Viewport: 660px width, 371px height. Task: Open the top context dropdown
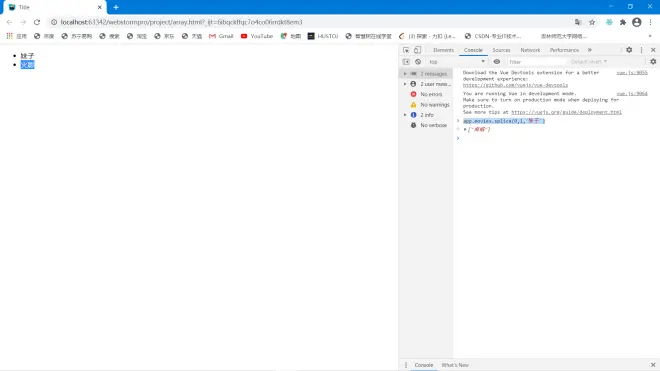[457, 62]
